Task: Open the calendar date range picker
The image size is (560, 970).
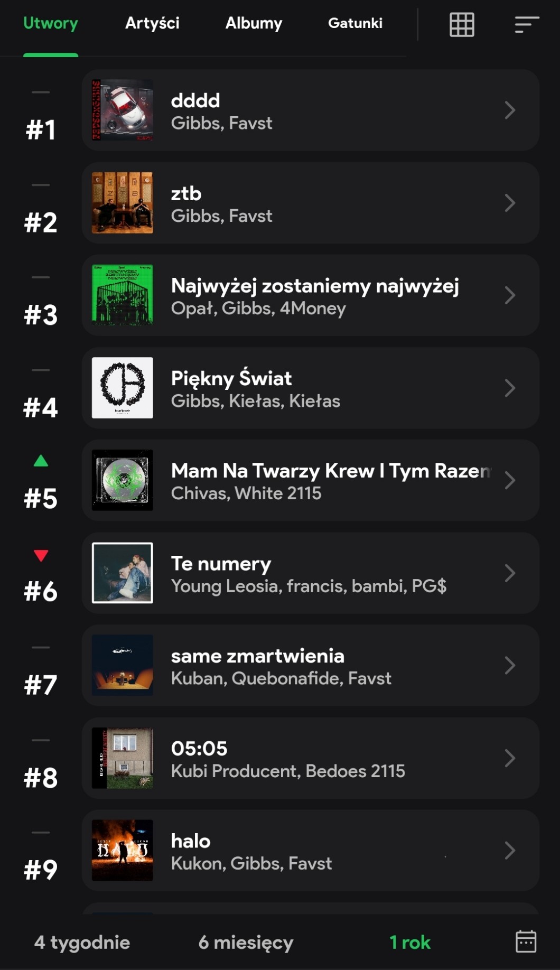Action: pyautogui.click(x=526, y=941)
